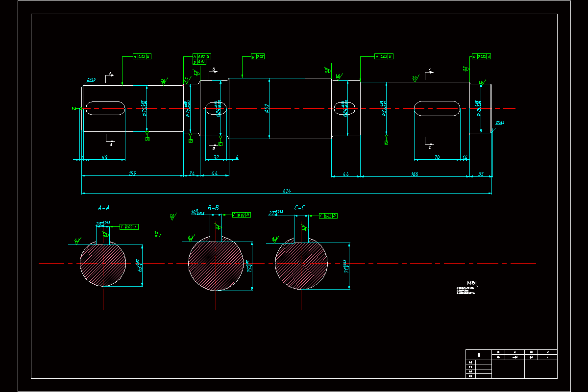
Task: Pick the 70 keyway length dimension
Action: point(437,157)
